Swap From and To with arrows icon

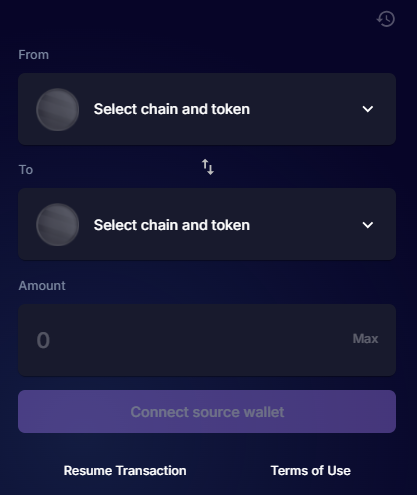pos(208,167)
